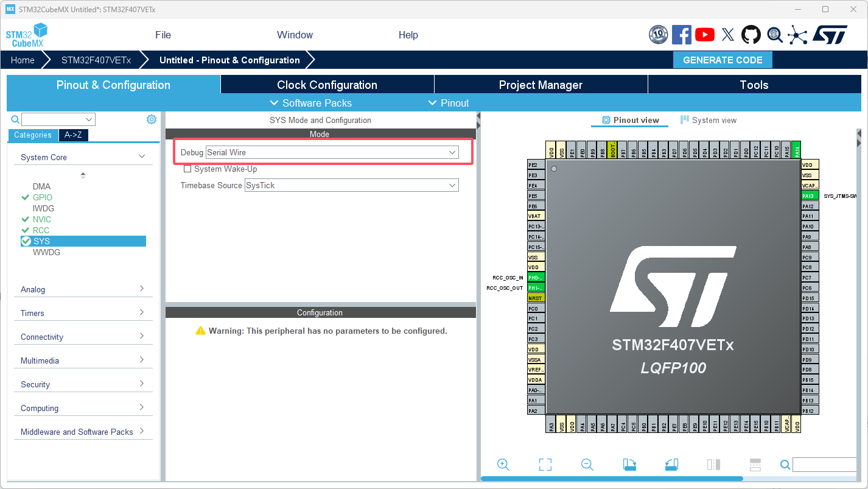Expand Middleware and Software Packs
Viewport: 868px width, 489px height.
tap(83, 432)
